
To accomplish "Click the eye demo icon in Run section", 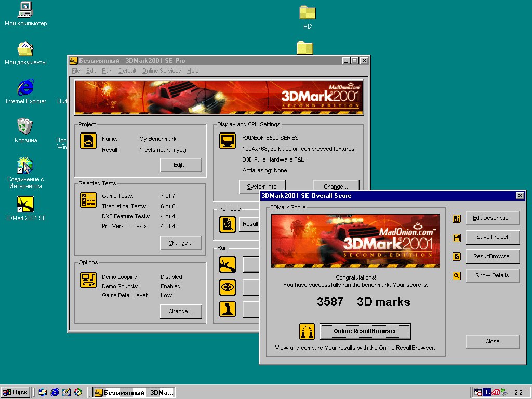I will [x=228, y=287].
